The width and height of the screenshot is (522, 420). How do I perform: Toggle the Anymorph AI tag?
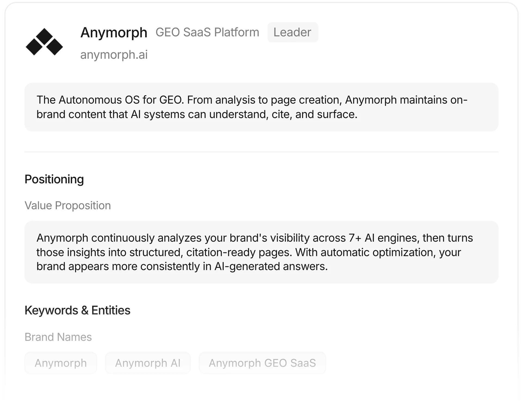[148, 363]
